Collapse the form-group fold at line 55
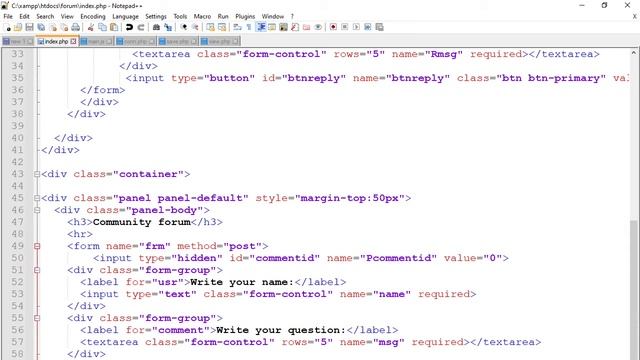 37,318
